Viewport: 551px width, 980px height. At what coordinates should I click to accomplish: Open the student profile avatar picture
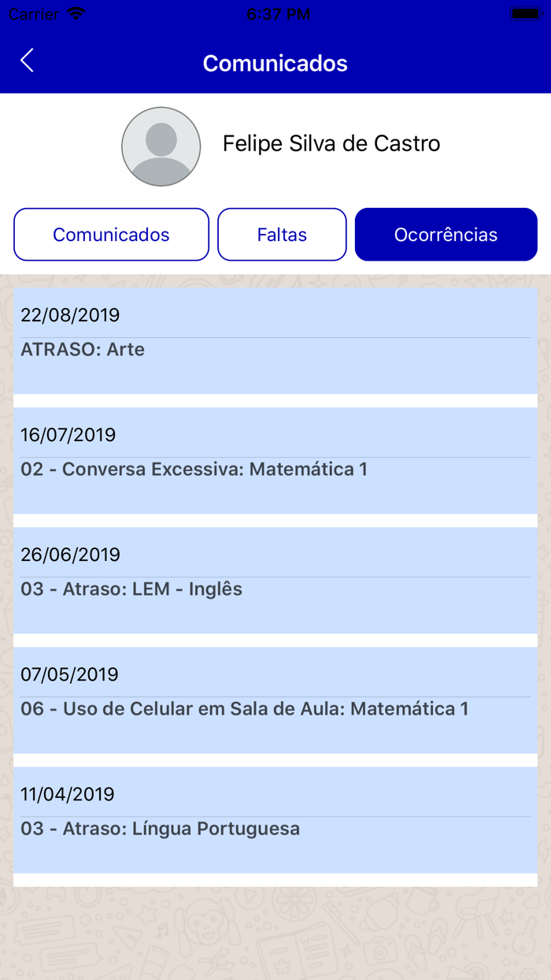click(x=161, y=146)
